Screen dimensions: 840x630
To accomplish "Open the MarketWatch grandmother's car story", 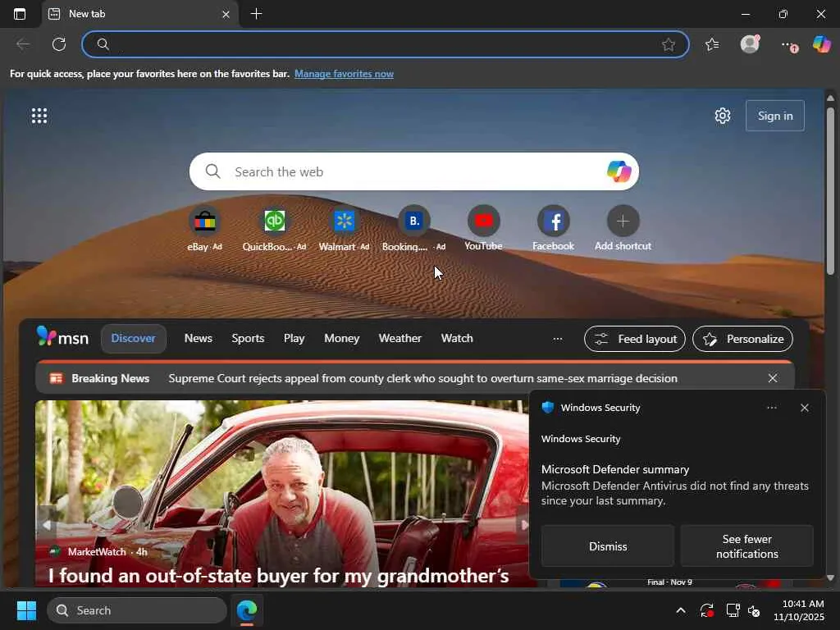I will coord(279,576).
